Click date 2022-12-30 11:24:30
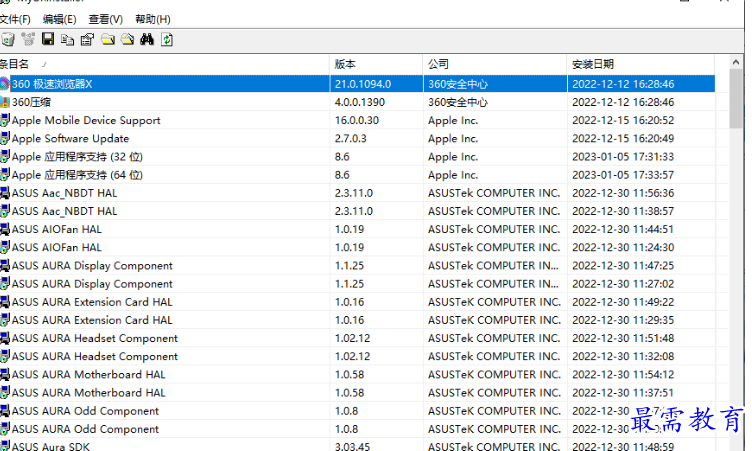This screenshot has height=451, width=752. pos(623,248)
